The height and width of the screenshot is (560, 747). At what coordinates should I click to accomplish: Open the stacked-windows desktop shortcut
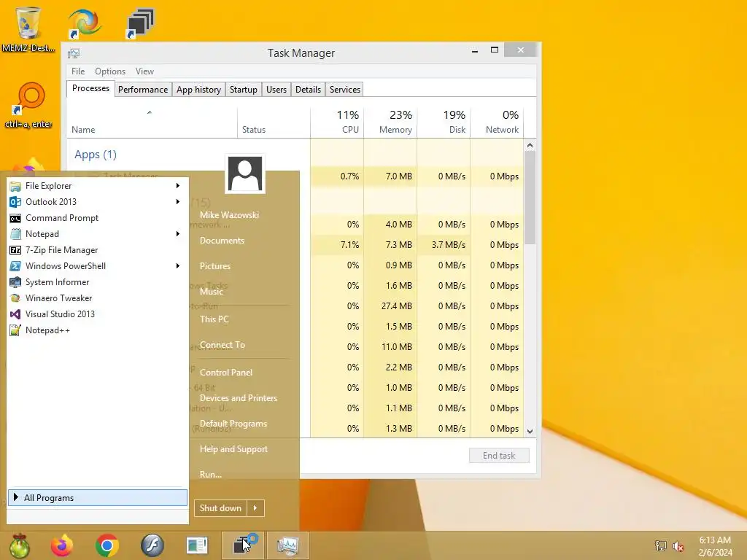coord(141,23)
